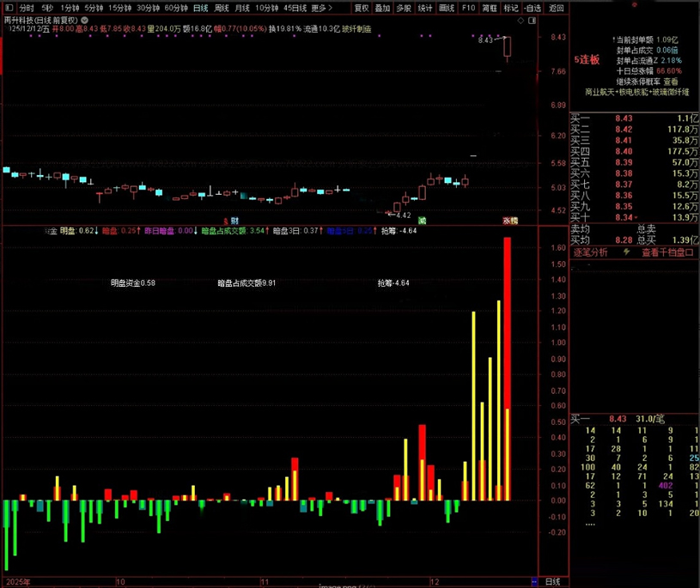The width and height of the screenshot is (700, 588).
Task: Switch to 日线 daily chart tab
Action: 200,8
